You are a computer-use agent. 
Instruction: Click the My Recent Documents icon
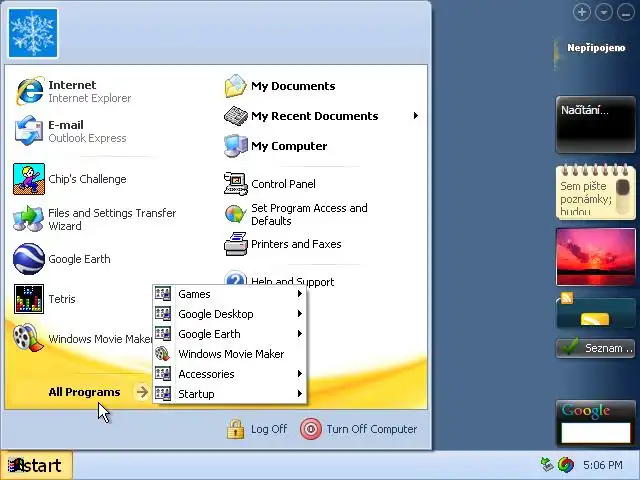(x=236, y=116)
